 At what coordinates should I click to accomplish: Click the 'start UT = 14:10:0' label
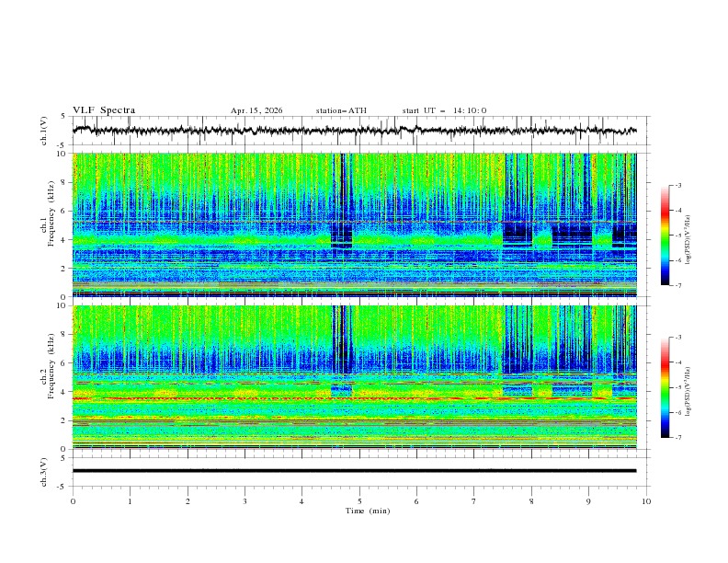444,110
